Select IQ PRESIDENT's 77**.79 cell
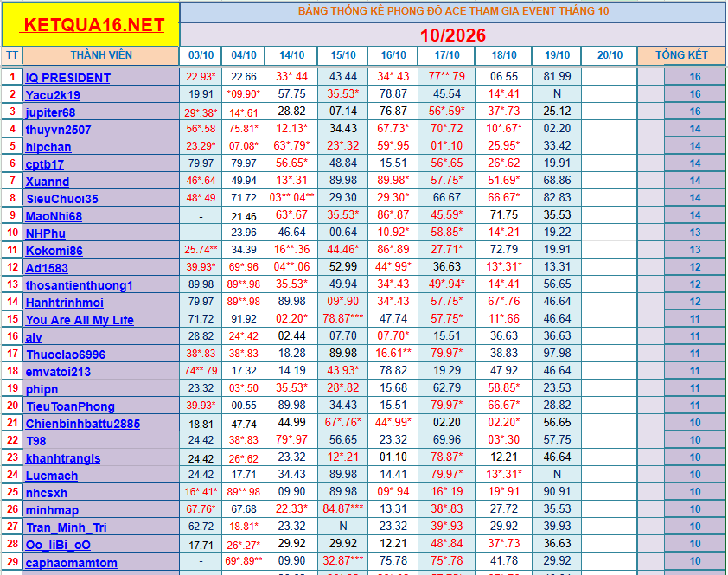Image resolution: width=728 pixels, height=575 pixels. tap(446, 76)
